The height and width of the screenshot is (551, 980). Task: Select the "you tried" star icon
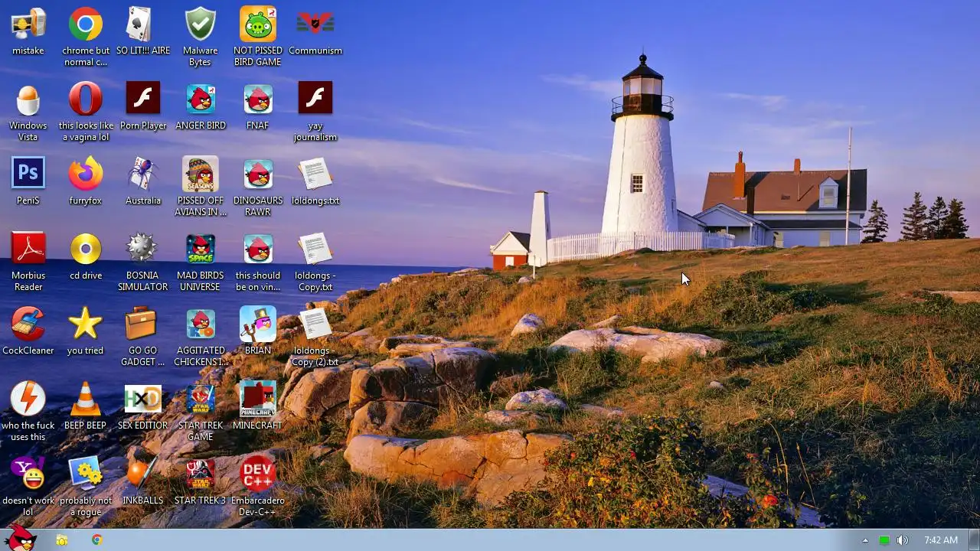pos(86,324)
